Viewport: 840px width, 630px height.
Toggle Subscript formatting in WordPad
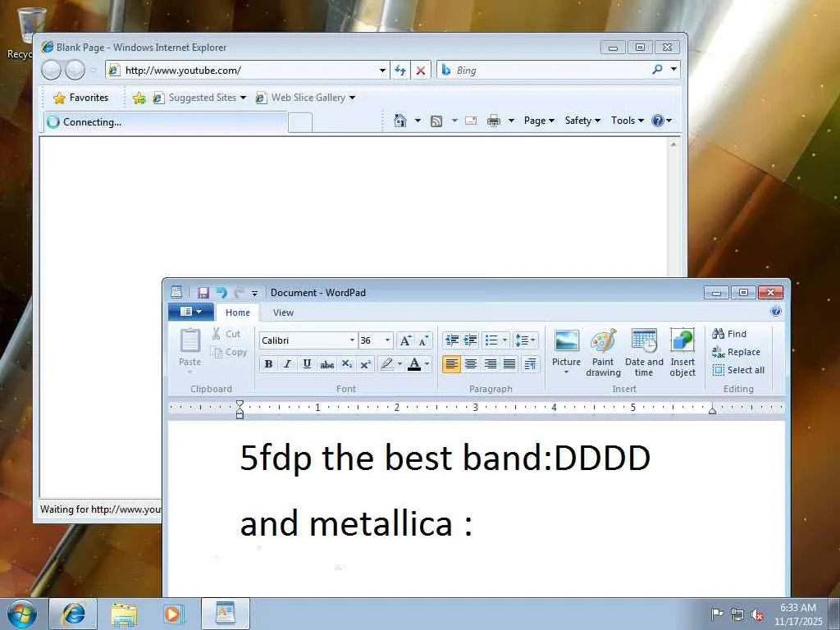click(347, 364)
